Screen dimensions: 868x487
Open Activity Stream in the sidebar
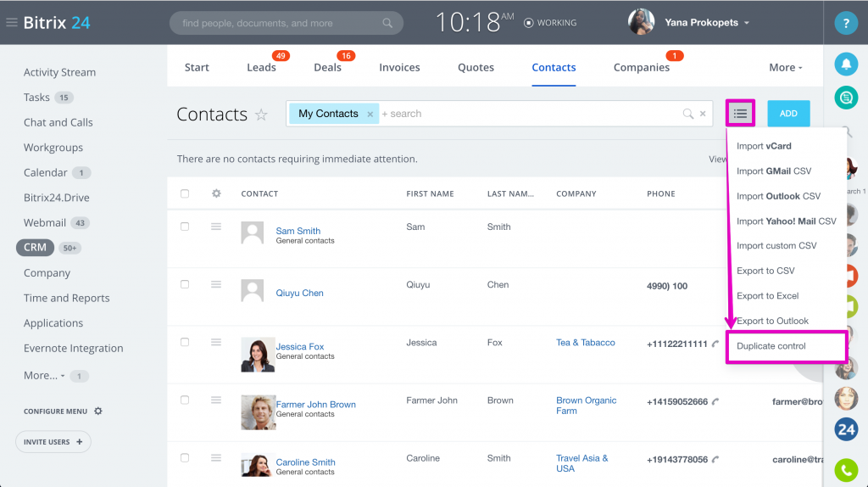pyautogui.click(x=60, y=72)
